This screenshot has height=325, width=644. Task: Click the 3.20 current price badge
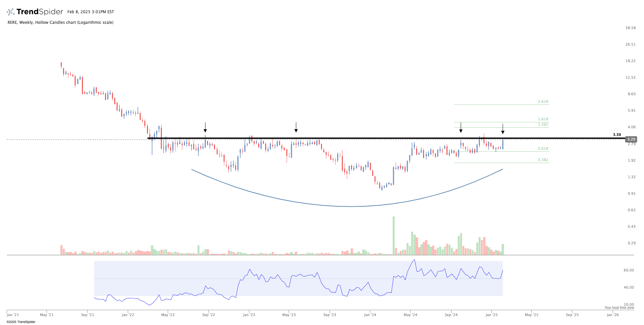point(631,139)
